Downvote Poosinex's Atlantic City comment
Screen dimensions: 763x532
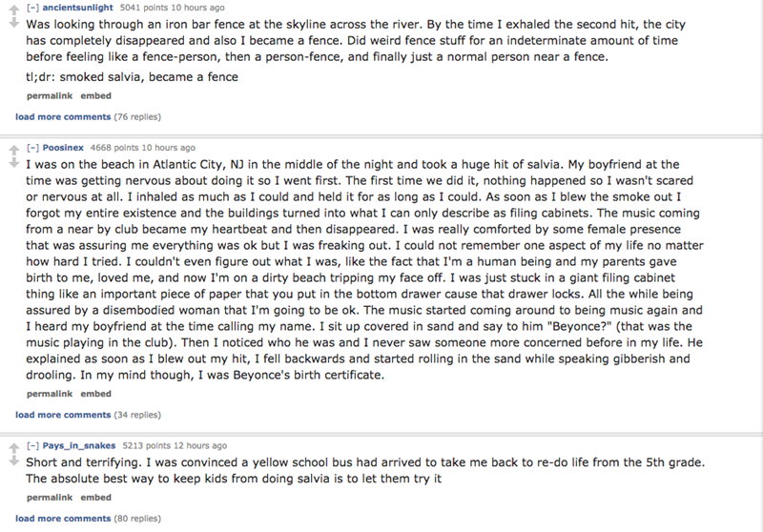[x=8, y=163]
